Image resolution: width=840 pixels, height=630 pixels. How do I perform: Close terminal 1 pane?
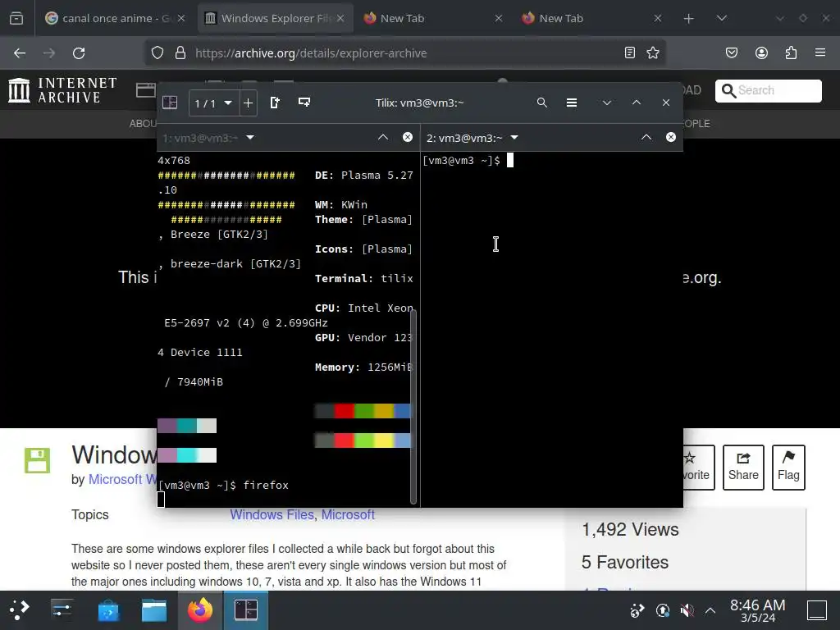(408, 137)
